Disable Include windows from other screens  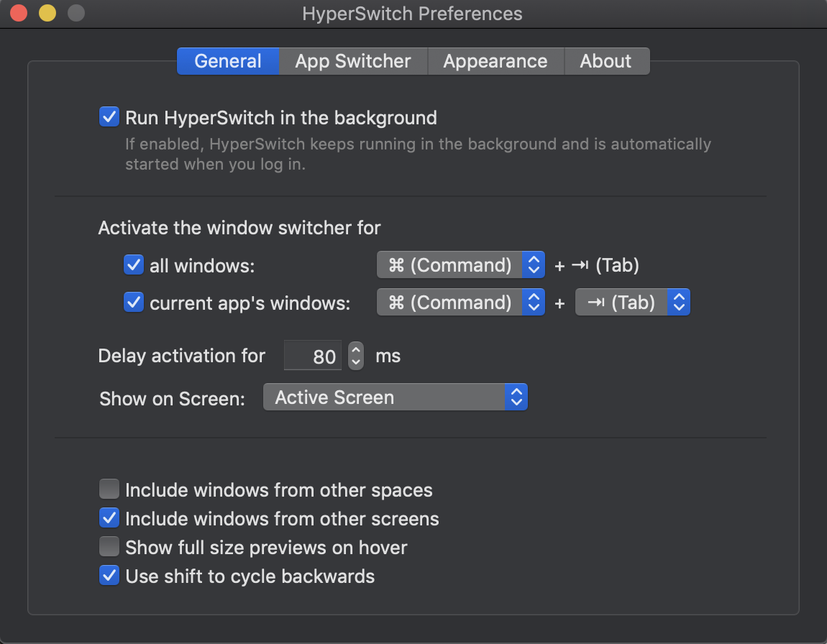click(109, 518)
